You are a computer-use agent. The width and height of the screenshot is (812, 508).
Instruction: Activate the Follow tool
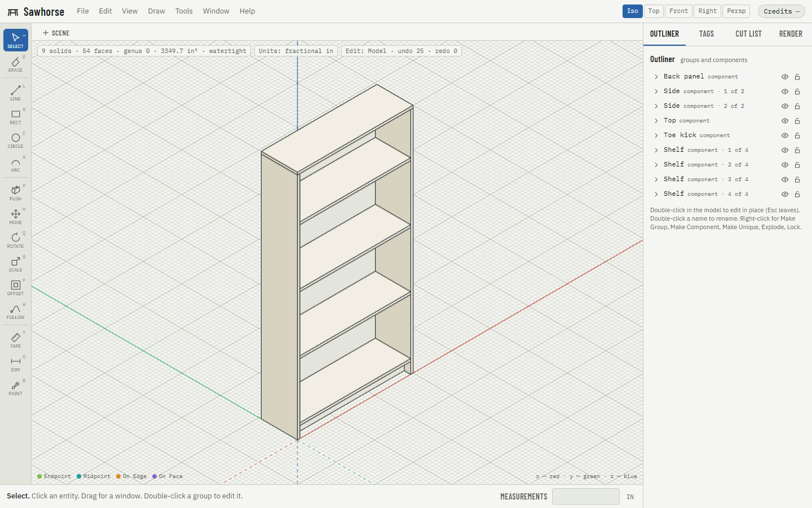16,311
